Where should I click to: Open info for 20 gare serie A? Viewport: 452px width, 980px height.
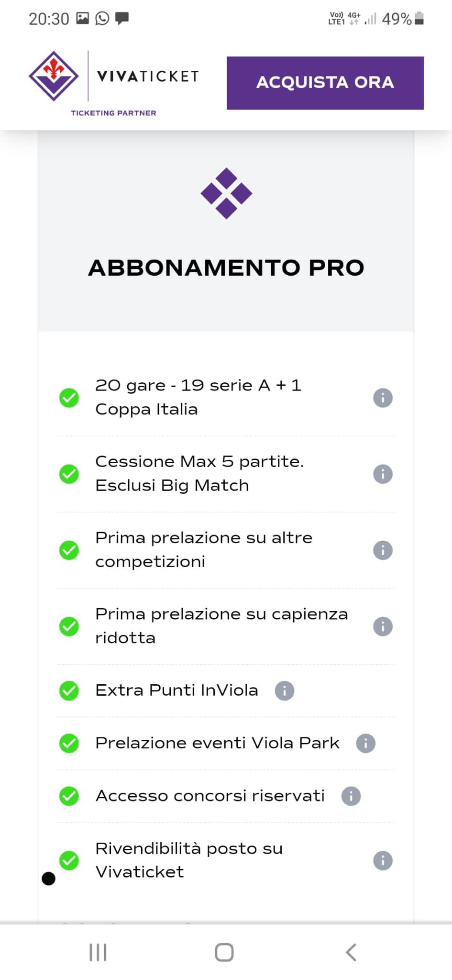(383, 398)
